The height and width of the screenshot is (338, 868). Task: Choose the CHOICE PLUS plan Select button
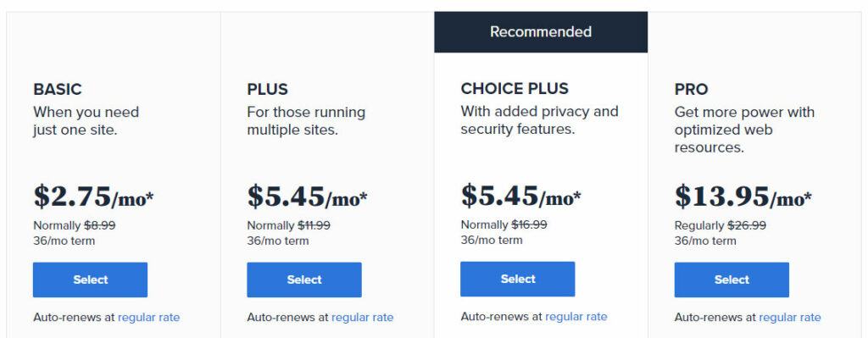[x=518, y=280]
